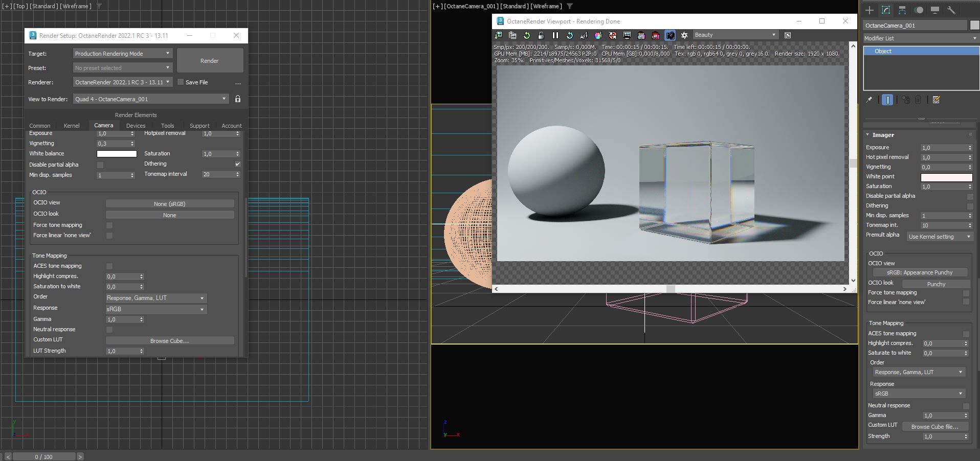Click the viewport settings gear icon
980x461 pixels.
[684, 35]
